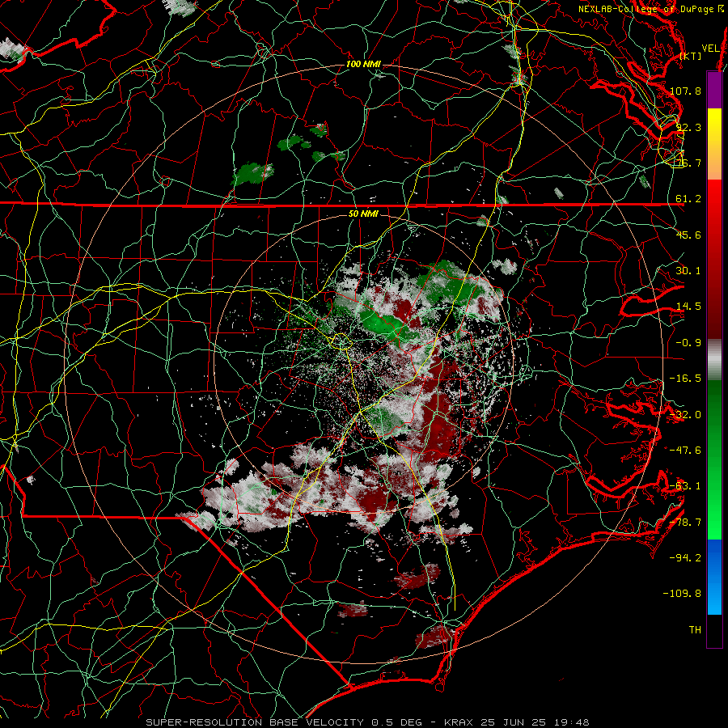Click the -32.0 legend value
728x728 pixels.
point(685,415)
